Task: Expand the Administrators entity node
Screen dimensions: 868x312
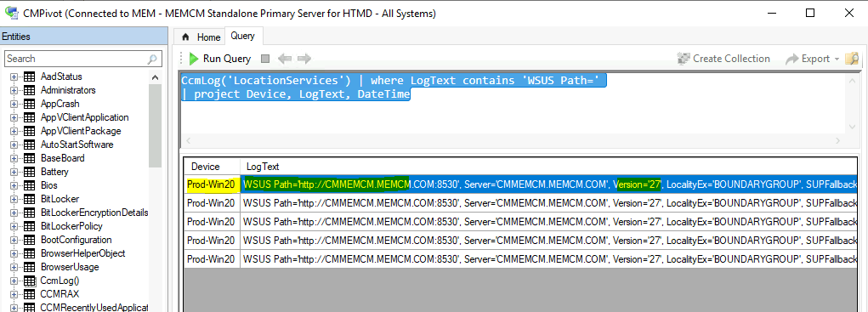Action: pyautogui.click(x=14, y=90)
